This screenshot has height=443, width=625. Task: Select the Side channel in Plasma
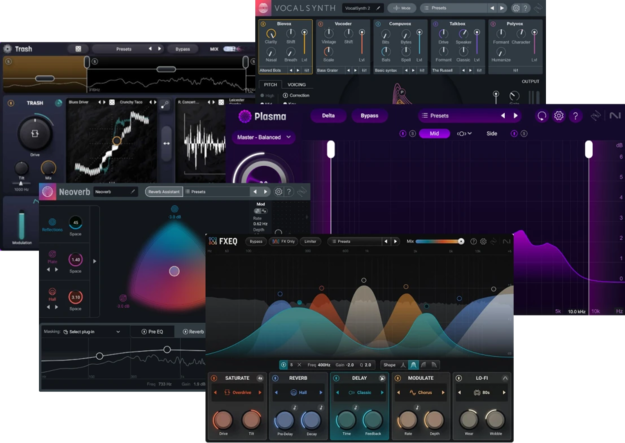point(491,134)
